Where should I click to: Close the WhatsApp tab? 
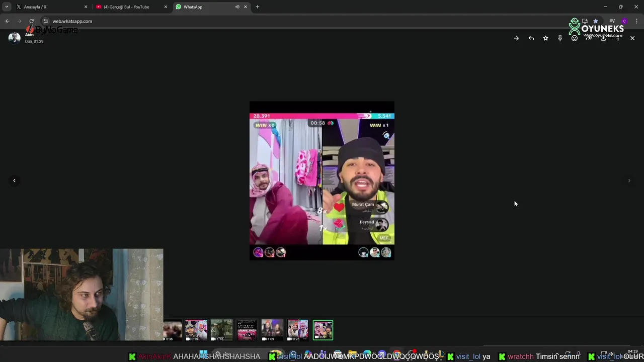point(246,7)
